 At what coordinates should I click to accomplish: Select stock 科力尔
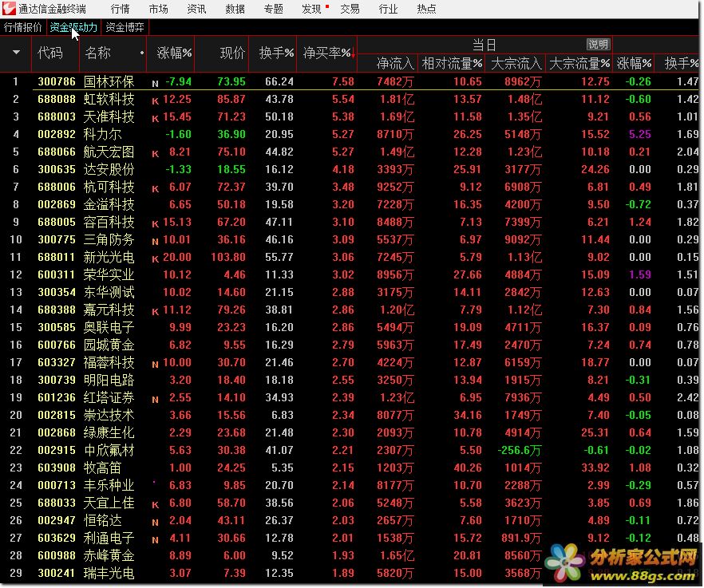tap(102, 134)
